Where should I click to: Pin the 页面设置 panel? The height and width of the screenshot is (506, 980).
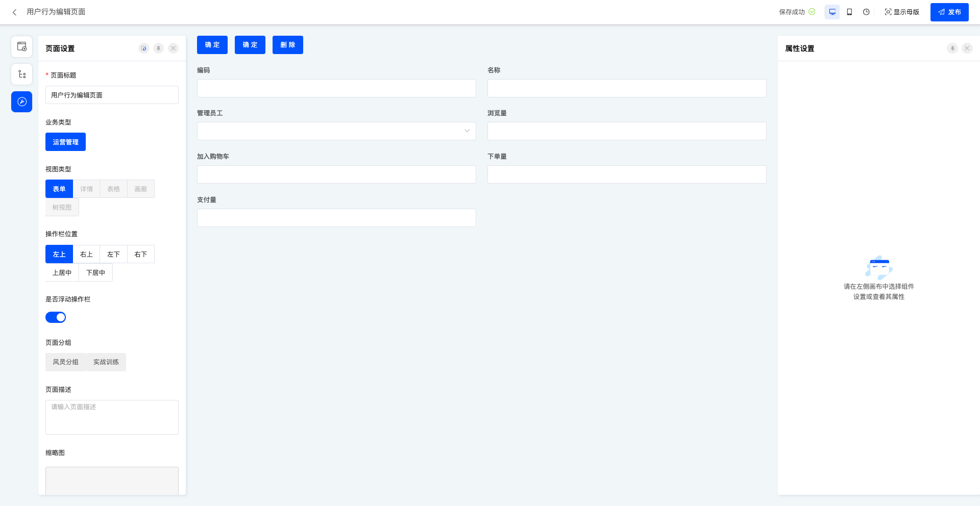(159, 48)
